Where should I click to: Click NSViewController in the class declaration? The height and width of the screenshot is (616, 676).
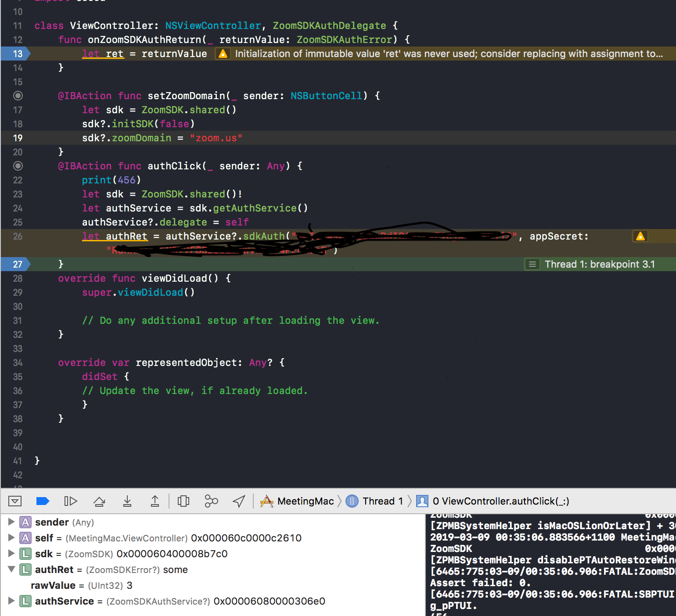[x=213, y=25]
